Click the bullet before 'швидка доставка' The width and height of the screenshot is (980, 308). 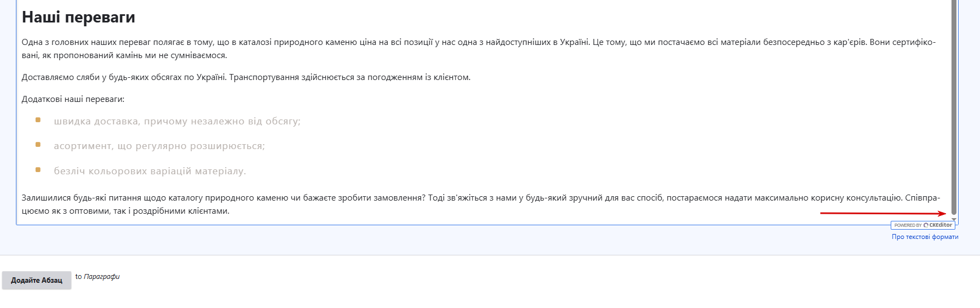click(38, 120)
